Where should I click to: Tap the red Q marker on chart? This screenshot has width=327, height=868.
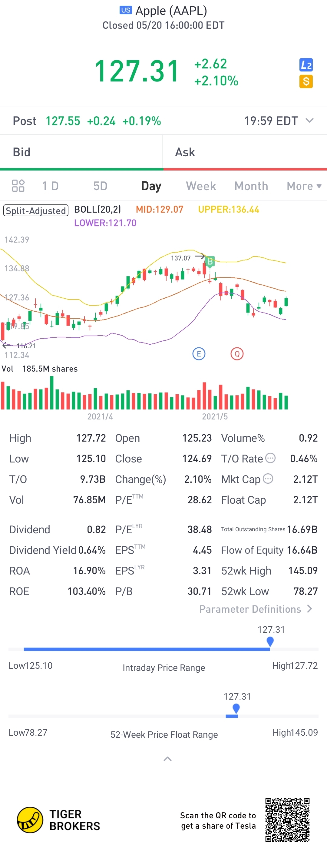(237, 354)
